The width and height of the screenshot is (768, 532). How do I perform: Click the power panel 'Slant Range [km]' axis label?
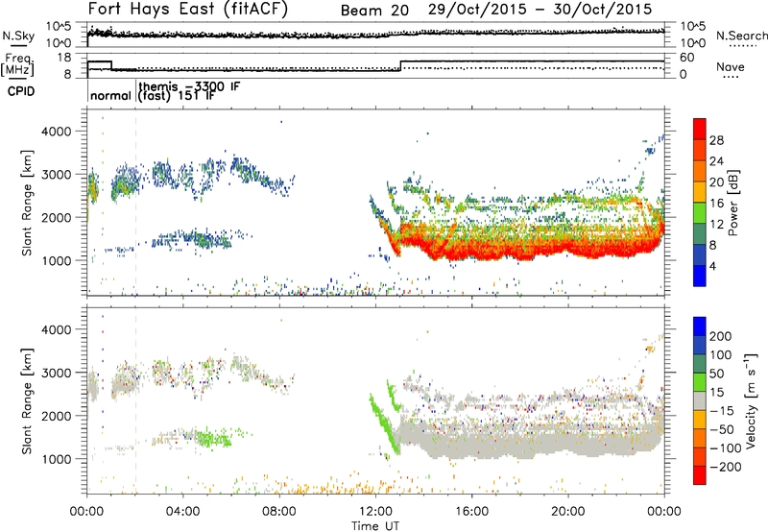[27, 203]
